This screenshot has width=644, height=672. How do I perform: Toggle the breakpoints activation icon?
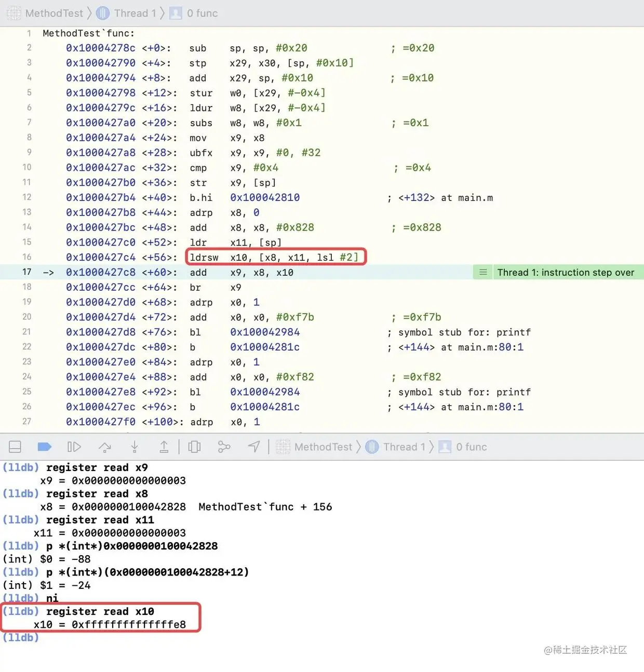pyautogui.click(x=45, y=447)
